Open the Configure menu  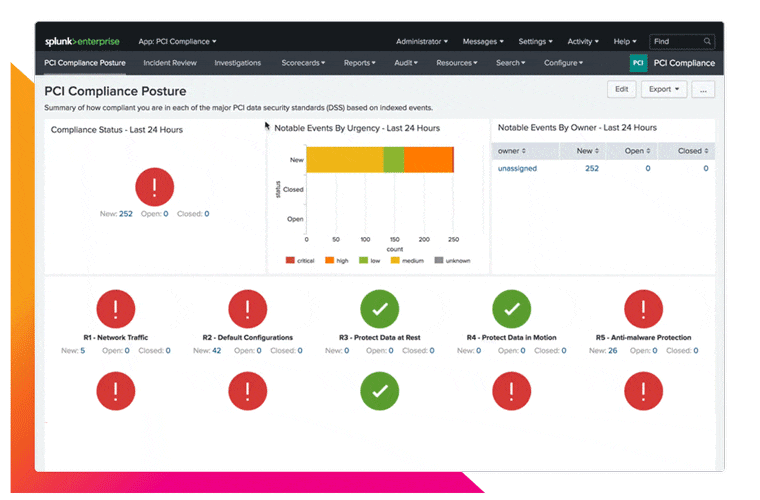pos(563,63)
